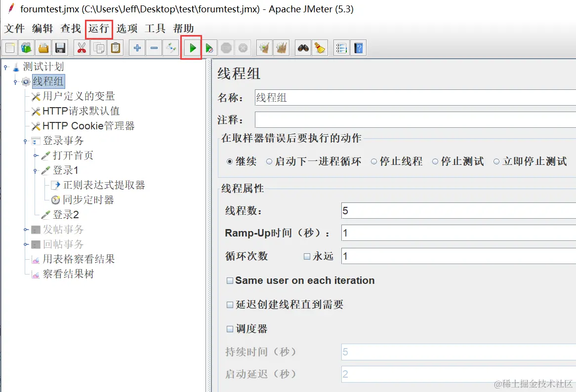
Task: Collapse the 测试计划 tree node
Action: tap(6, 67)
